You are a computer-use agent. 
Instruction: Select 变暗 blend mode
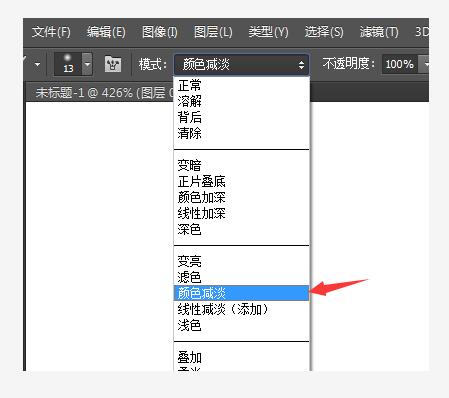(x=242, y=165)
